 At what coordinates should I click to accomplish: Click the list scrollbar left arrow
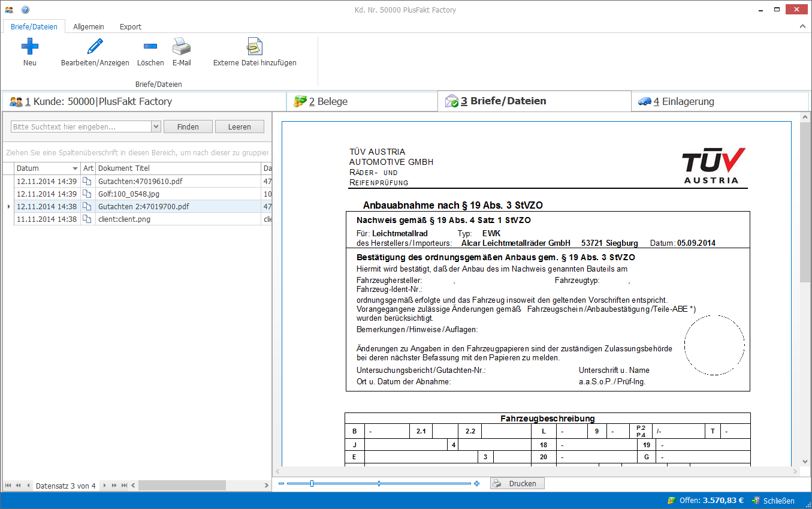[134, 486]
